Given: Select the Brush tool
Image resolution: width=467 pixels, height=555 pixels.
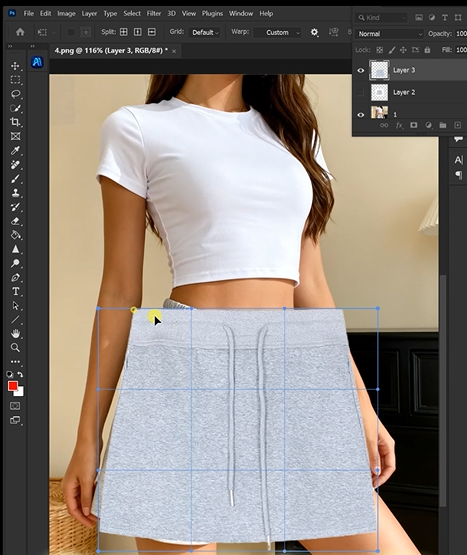Looking at the screenshot, I should 15,179.
